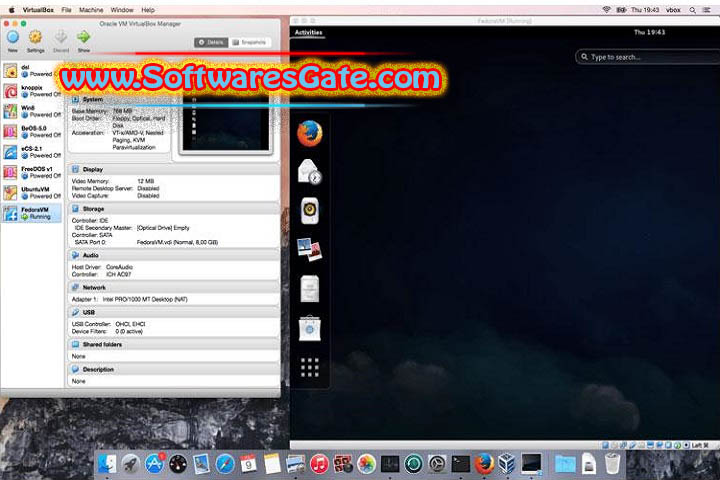Open the blue folder stack in the Dock

565,464
